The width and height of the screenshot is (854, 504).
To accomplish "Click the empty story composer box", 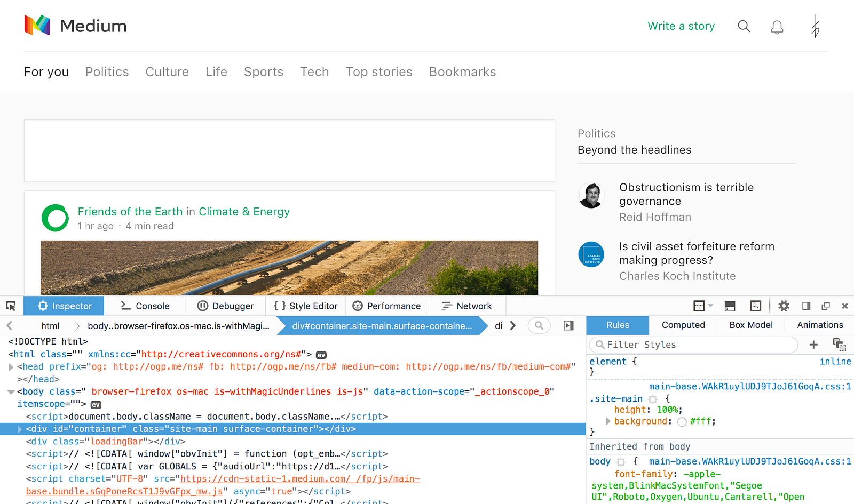I will 289,151.
